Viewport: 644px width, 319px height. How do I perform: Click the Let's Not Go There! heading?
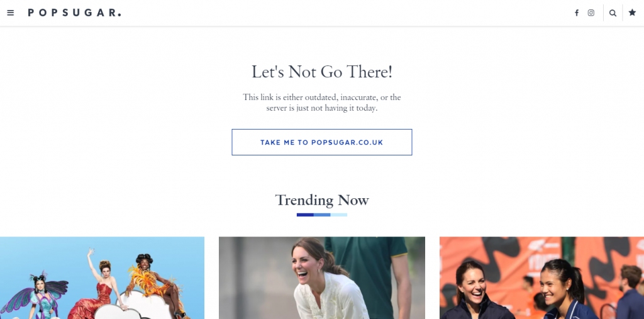pyautogui.click(x=322, y=72)
